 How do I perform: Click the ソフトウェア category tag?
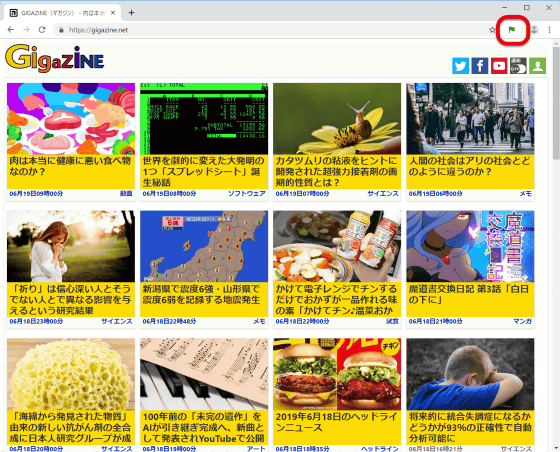(247, 194)
